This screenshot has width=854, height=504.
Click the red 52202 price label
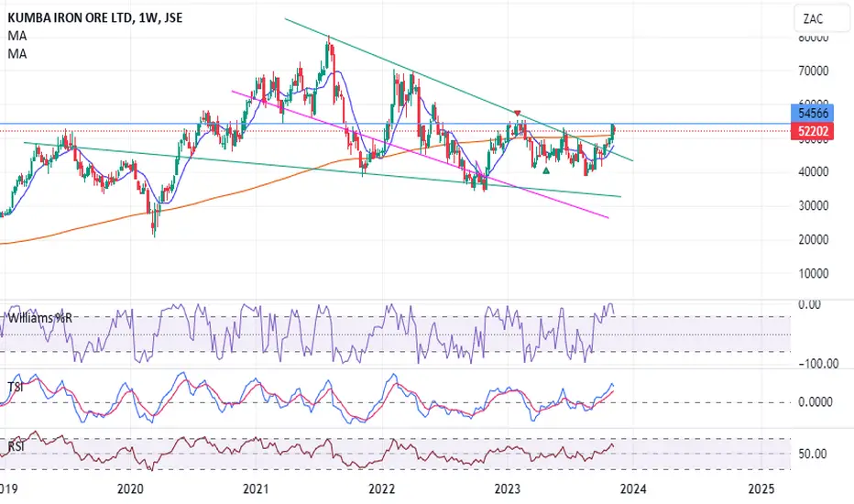812,131
